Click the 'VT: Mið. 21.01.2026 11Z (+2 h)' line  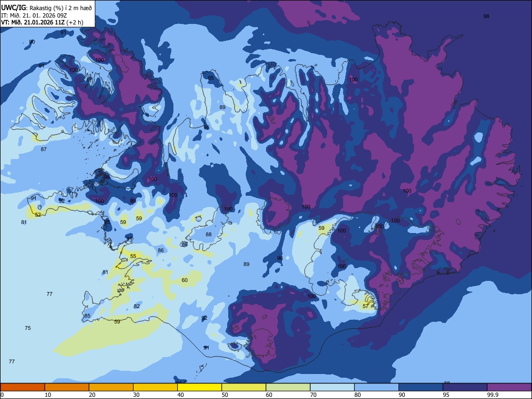click(x=42, y=22)
